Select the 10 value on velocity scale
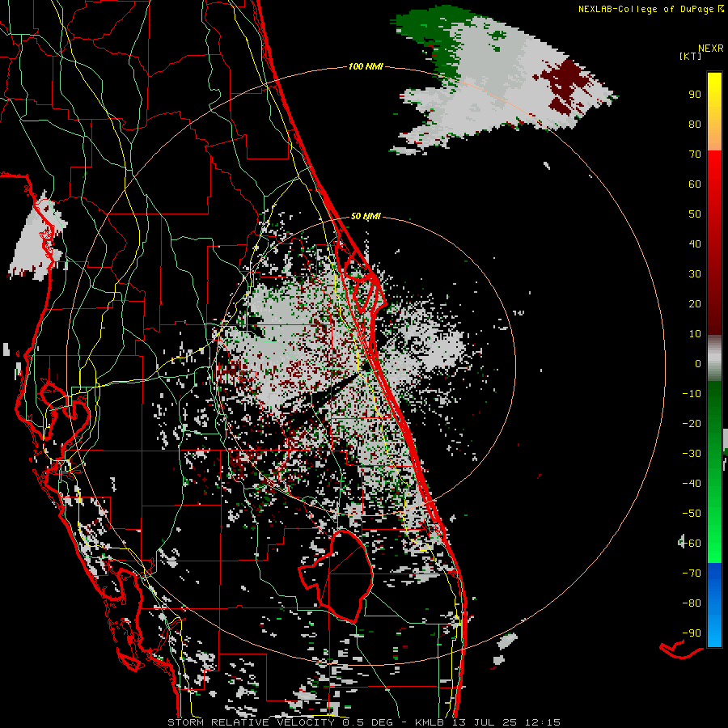 click(x=695, y=334)
